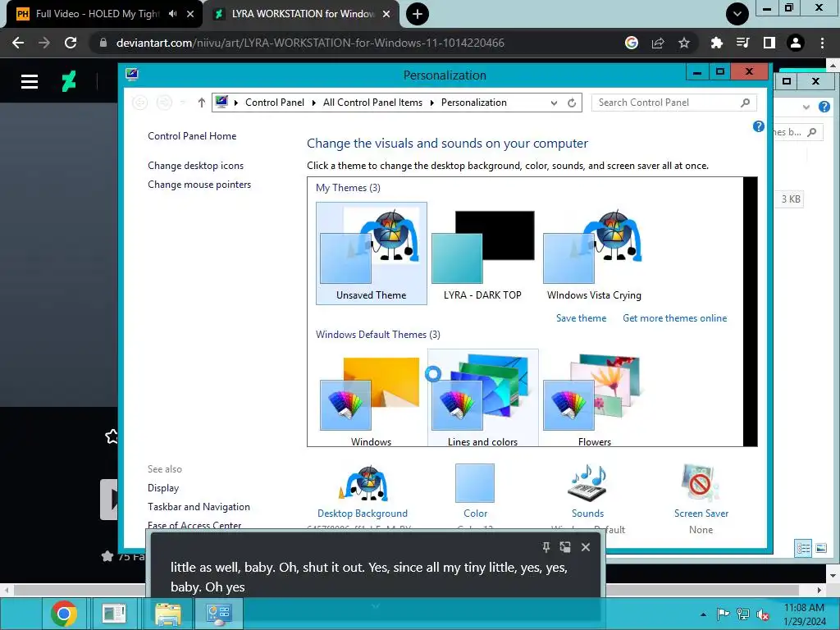Open Desktop Background settings
Image resolution: width=840 pixels, height=630 pixels.
363,493
